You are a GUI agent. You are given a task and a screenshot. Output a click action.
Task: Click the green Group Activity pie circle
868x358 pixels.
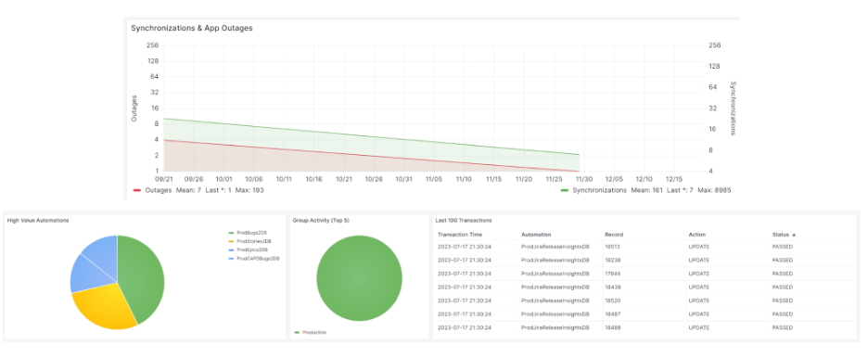tap(359, 277)
